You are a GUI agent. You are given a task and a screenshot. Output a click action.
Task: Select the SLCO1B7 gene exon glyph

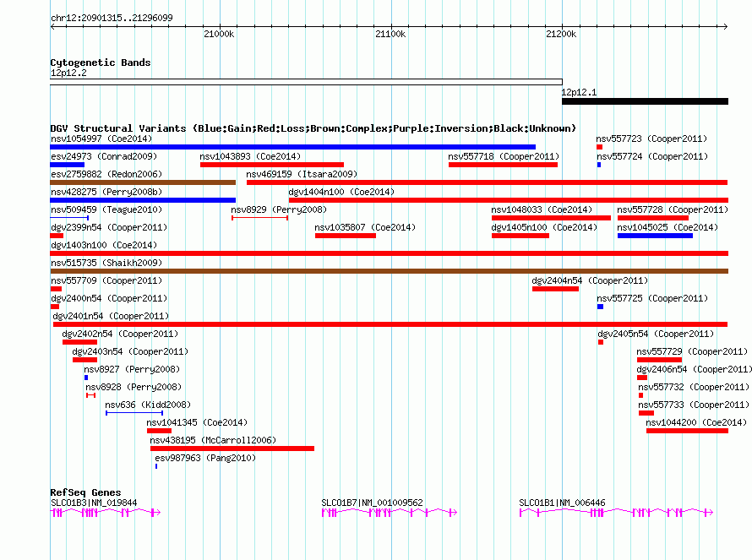click(x=389, y=513)
